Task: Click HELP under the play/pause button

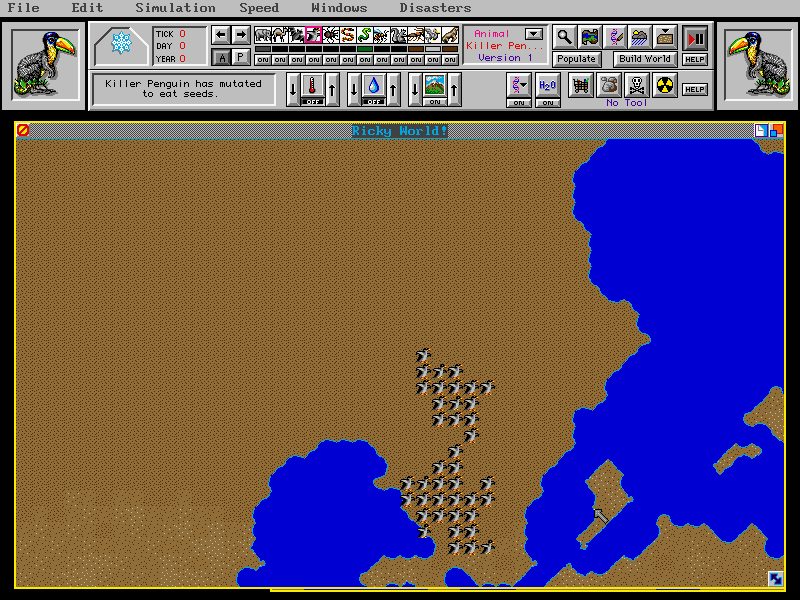Action: (x=695, y=59)
